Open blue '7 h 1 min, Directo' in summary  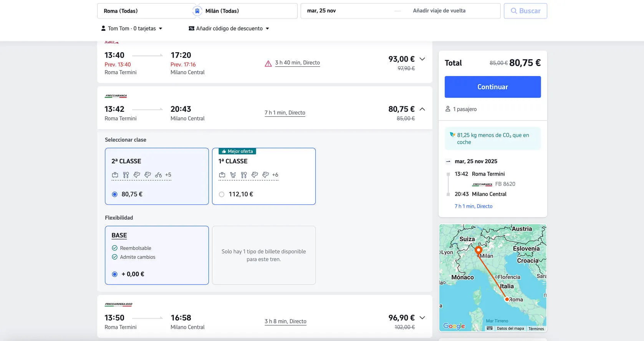[x=473, y=206]
